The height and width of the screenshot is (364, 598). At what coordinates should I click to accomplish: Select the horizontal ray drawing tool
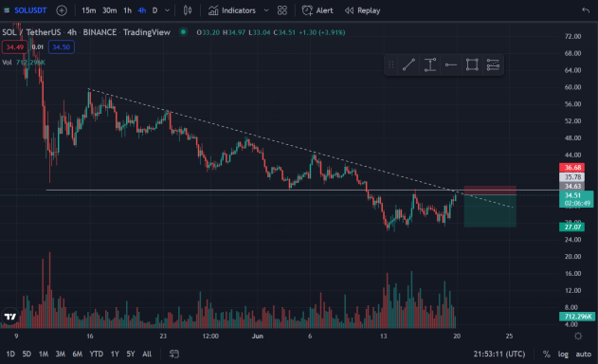pos(451,64)
